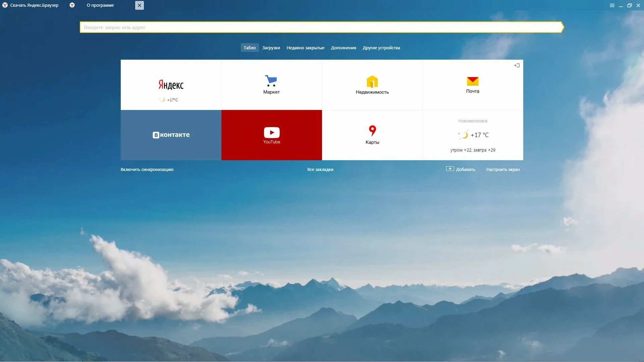Open the Яндекс homepage tile
Screen dimensions: 644x362
[x=171, y=84]
